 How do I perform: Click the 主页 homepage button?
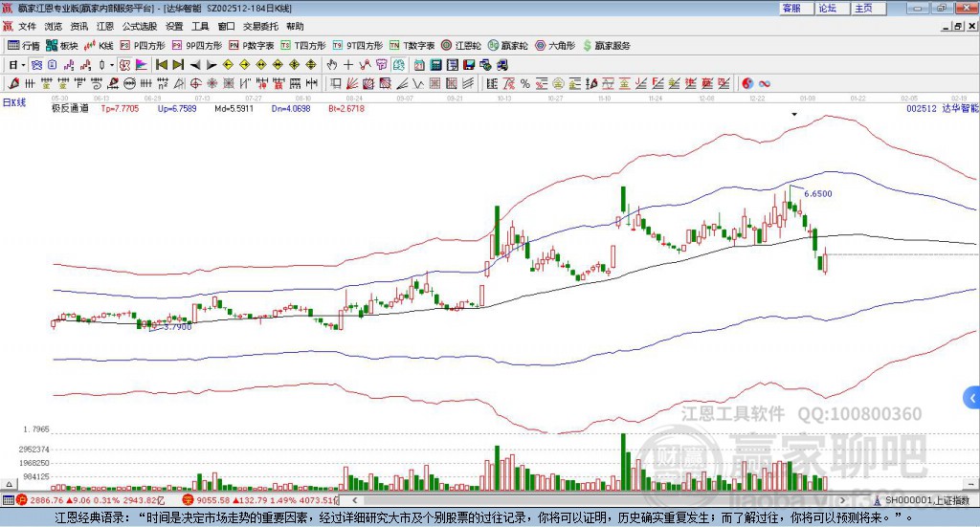[x=868, y=8]
